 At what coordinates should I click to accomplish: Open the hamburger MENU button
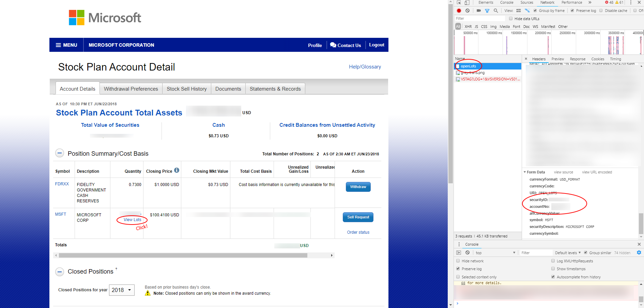66,45
